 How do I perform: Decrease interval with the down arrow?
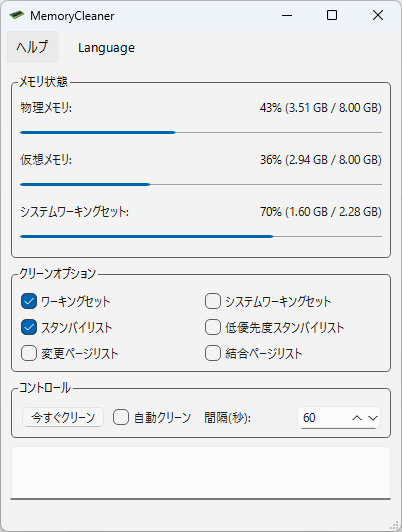(x=373, y=418)
